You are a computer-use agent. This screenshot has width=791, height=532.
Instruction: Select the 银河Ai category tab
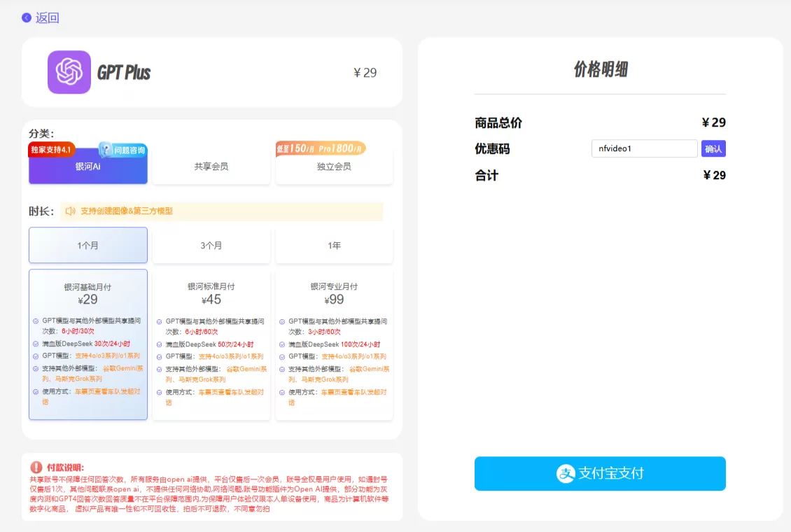(x=87, y=166)
